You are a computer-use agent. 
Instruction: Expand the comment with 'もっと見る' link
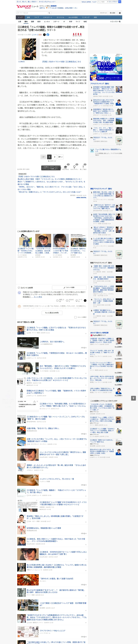point(38,297)
